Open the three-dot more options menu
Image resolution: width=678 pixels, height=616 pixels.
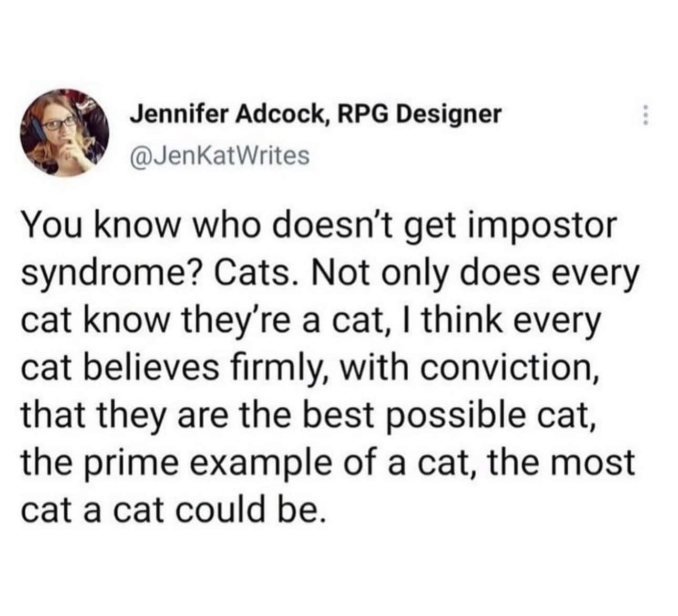[646, 115]
